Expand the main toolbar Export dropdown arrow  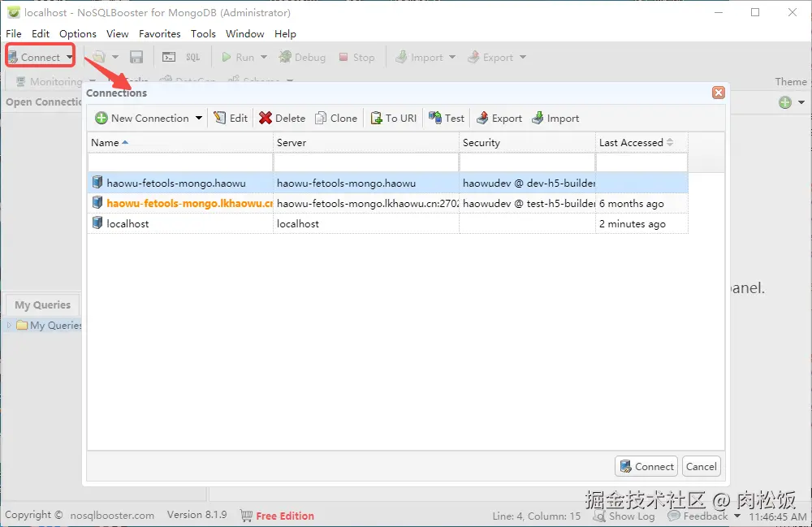522,57
